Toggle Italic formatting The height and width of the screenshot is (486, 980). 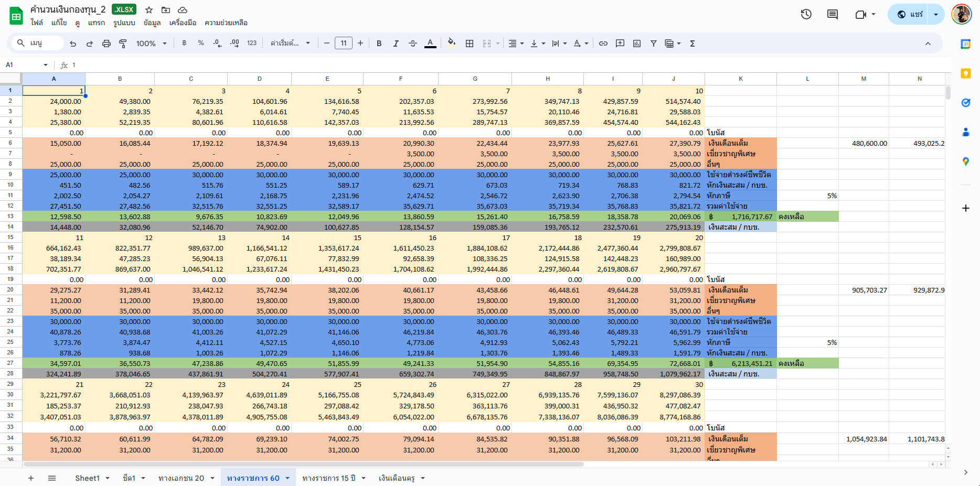pos(396,44)
